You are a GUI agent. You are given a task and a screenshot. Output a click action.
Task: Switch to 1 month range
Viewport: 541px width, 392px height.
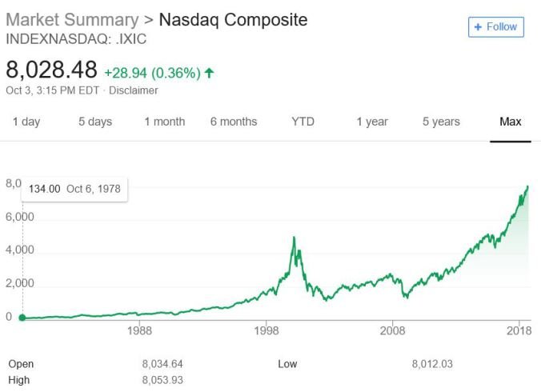pos(165,122)
